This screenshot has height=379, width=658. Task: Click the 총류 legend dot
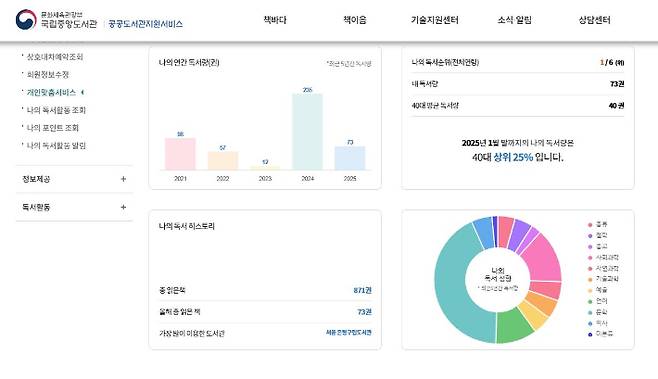(590, 225)
